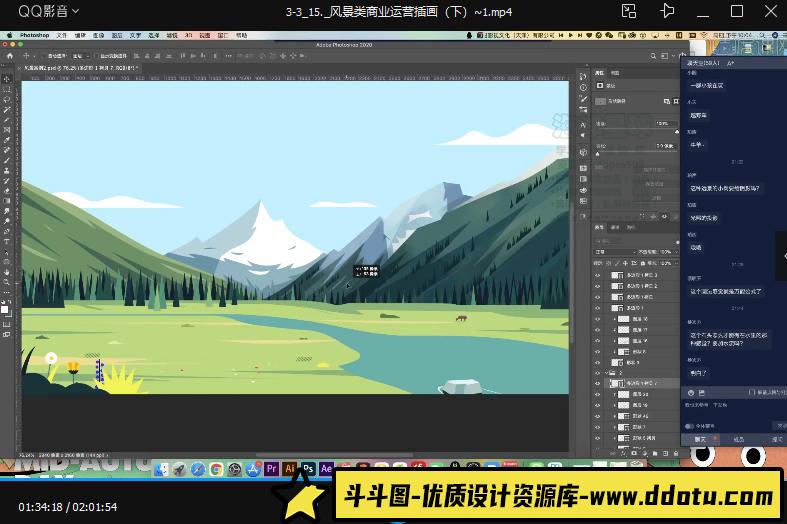
Task: Click the add layer mask icon
Action: (x=634, y=453)
